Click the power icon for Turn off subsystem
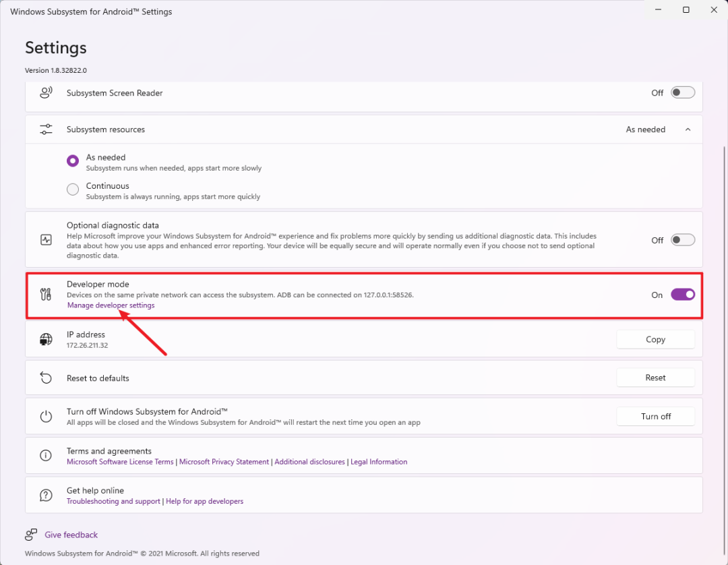Screen dimensions: 728x565 pos(46,417)
